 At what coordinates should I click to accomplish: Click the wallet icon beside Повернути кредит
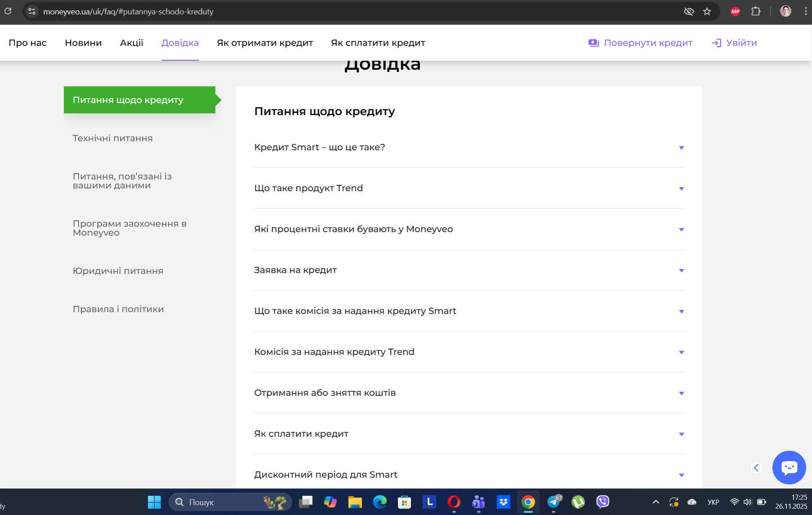coord(593,43)
